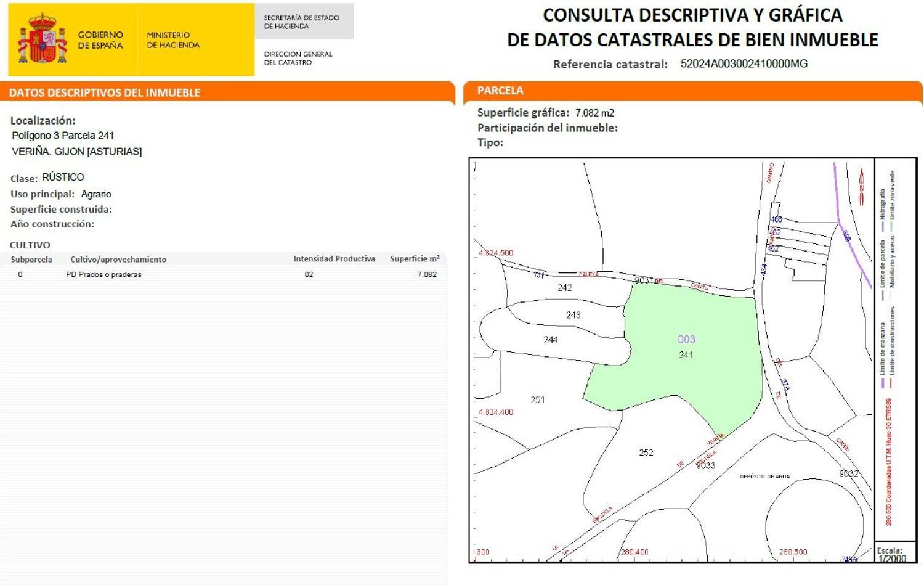Select the Datos Descriptivos del Inmueble header
The height and width of the screenshot is (585, 924).
[x=105, y=93]
